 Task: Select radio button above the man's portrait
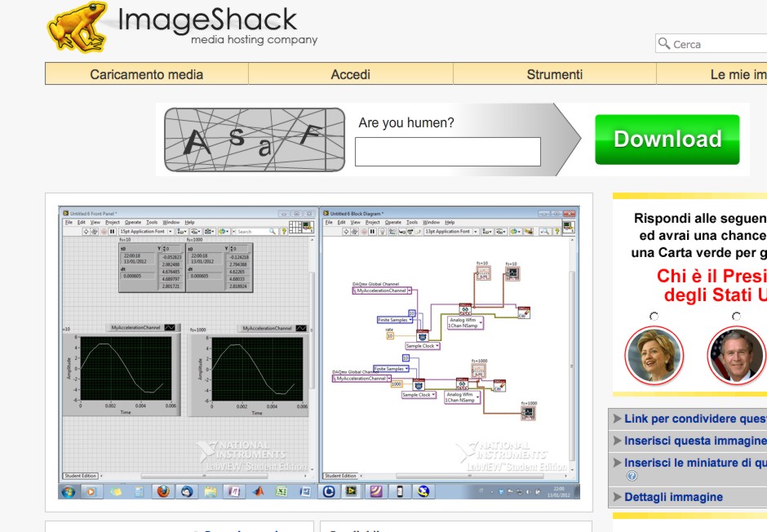tap(736, 317)
